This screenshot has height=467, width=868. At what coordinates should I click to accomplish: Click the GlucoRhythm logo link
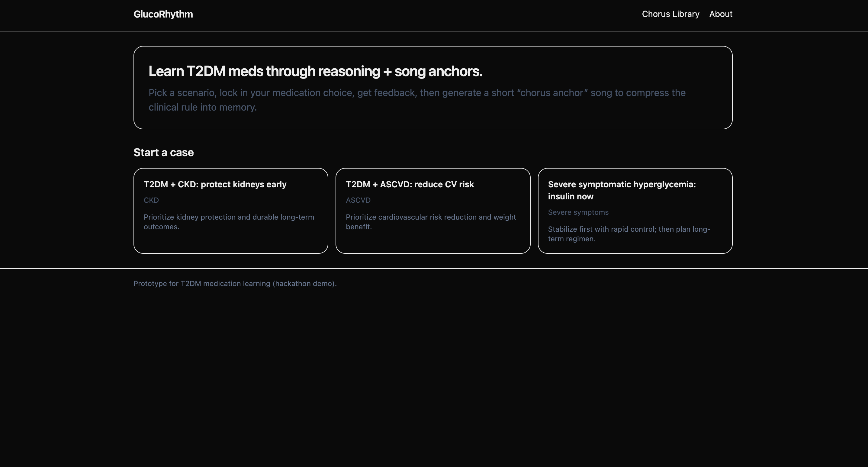point(163,14)
